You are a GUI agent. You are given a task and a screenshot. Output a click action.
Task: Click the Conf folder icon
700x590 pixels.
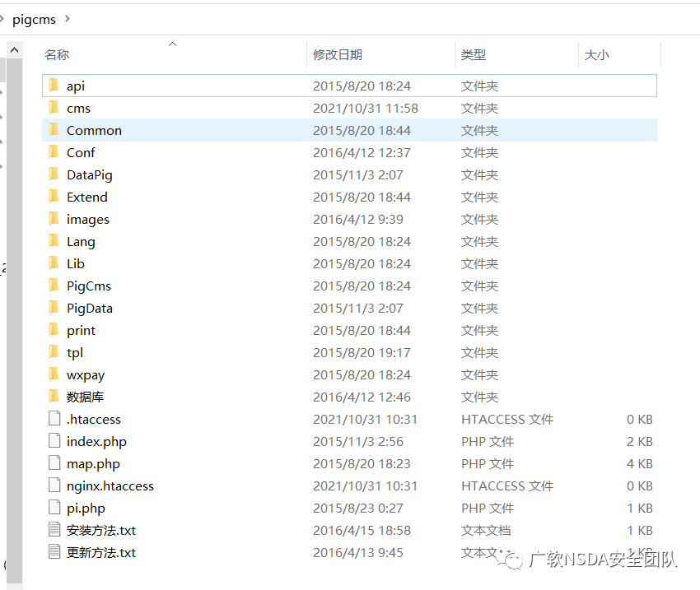point(54,151)
